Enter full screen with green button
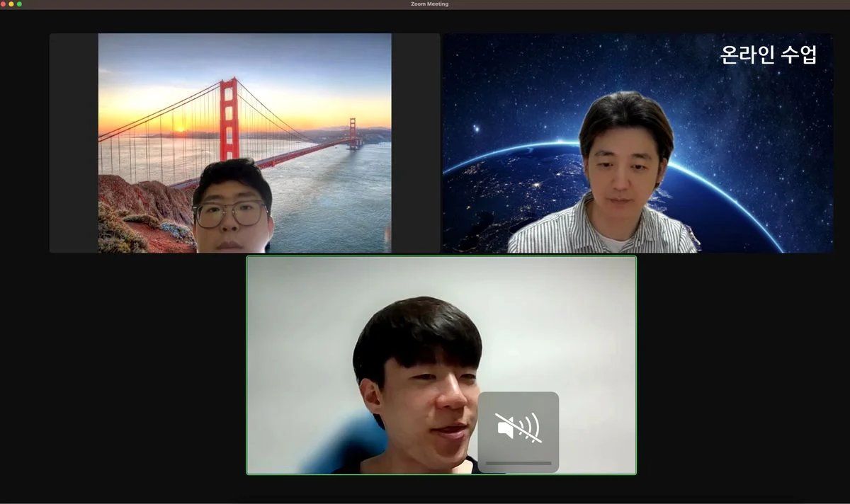Screen dimensions: 850x504 click(x=19, y=4)
